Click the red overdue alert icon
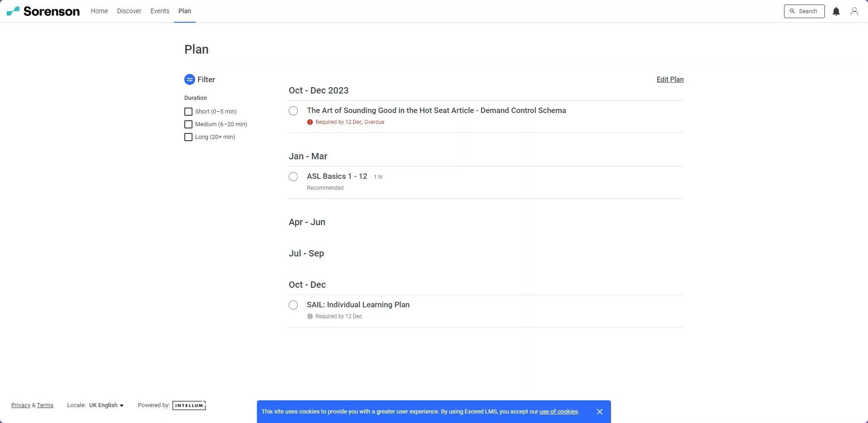868x423 pixels. (310, 122)
